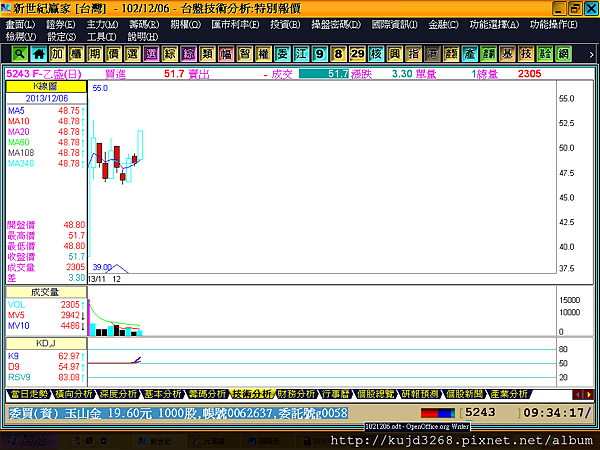Click the green 網 toolbar icon
600x450 pixels.
(563, 54)
